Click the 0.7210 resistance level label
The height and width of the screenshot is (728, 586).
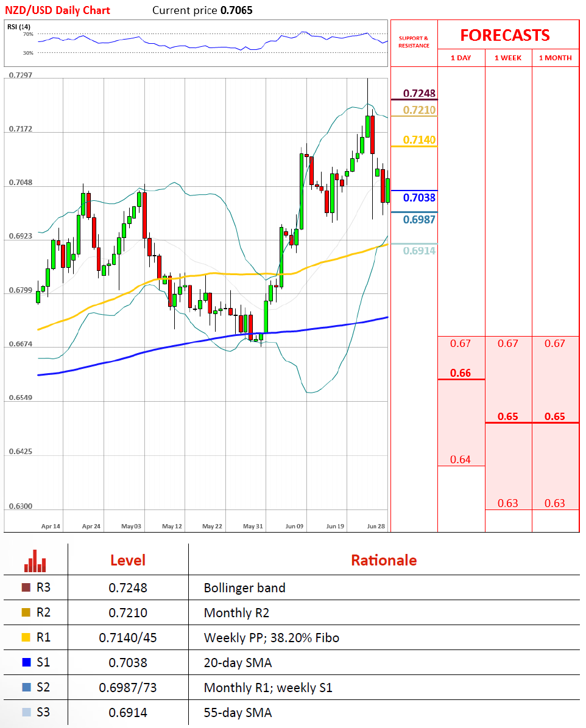point(419,110)
